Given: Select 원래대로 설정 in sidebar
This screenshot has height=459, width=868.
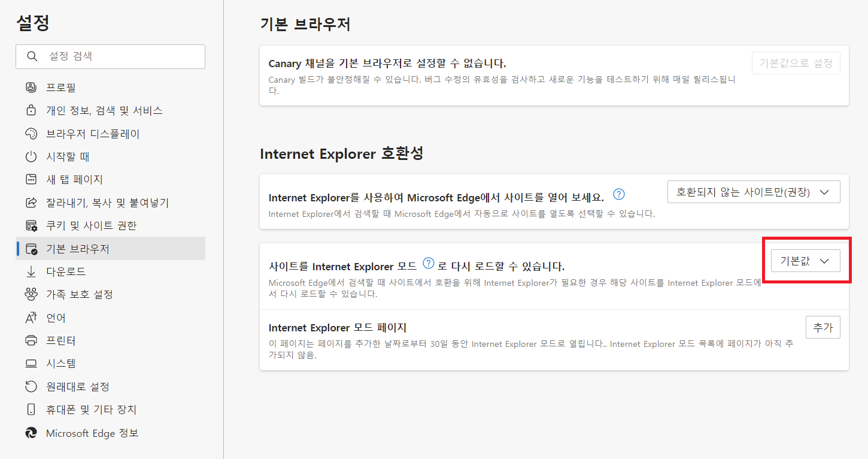Looking at the screenshot, I should (110, 386).
